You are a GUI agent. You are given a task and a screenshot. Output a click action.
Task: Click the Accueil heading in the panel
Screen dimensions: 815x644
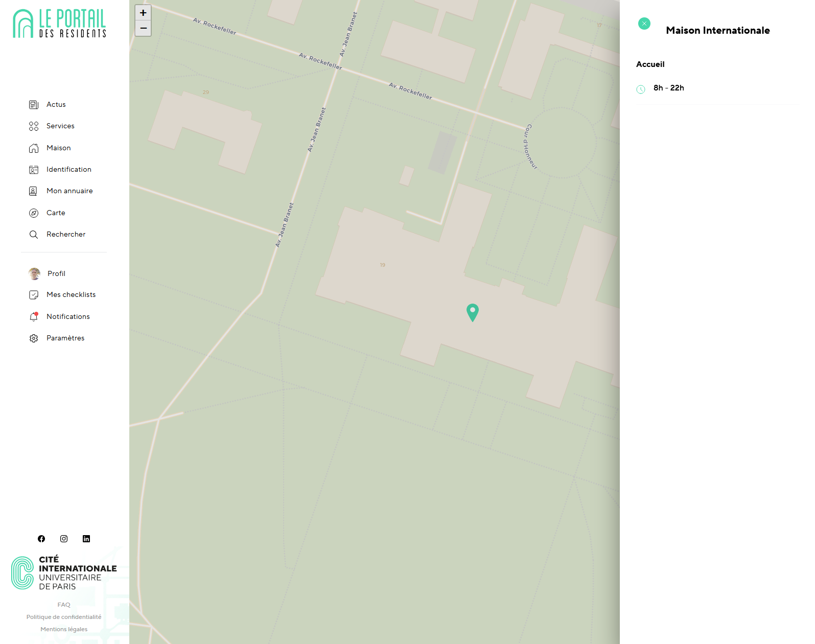650,64
